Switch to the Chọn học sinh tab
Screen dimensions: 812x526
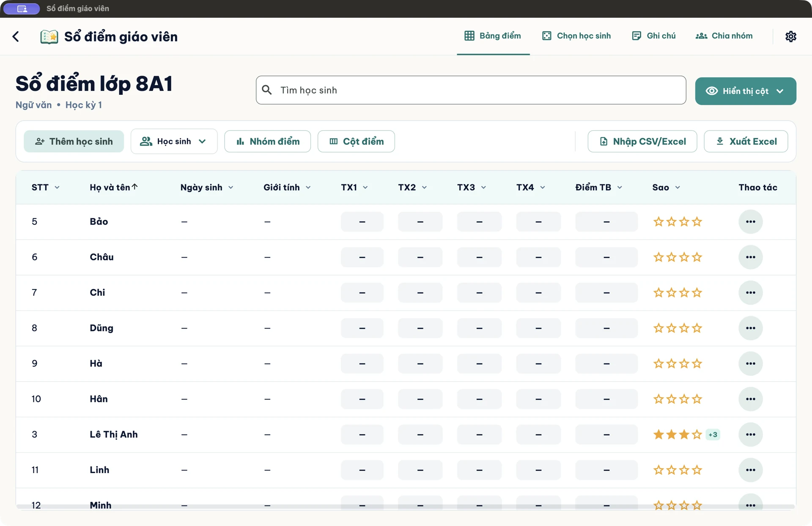[576, 36]
